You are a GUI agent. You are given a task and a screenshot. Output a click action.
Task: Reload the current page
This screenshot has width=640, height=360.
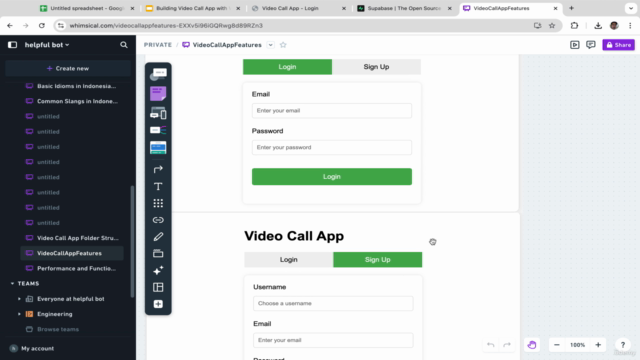click(x=42, y=26)
